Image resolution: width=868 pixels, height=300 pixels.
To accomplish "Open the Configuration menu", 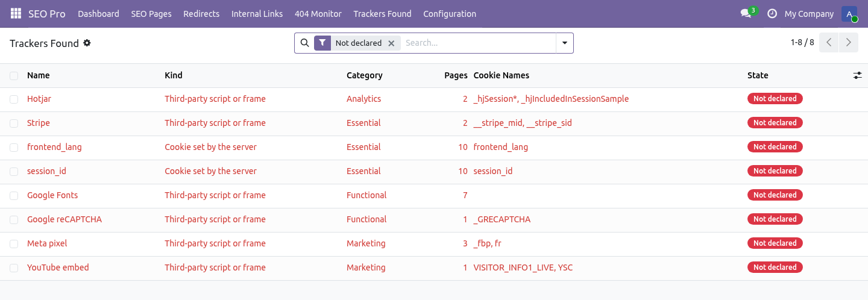I will point(450,13).
